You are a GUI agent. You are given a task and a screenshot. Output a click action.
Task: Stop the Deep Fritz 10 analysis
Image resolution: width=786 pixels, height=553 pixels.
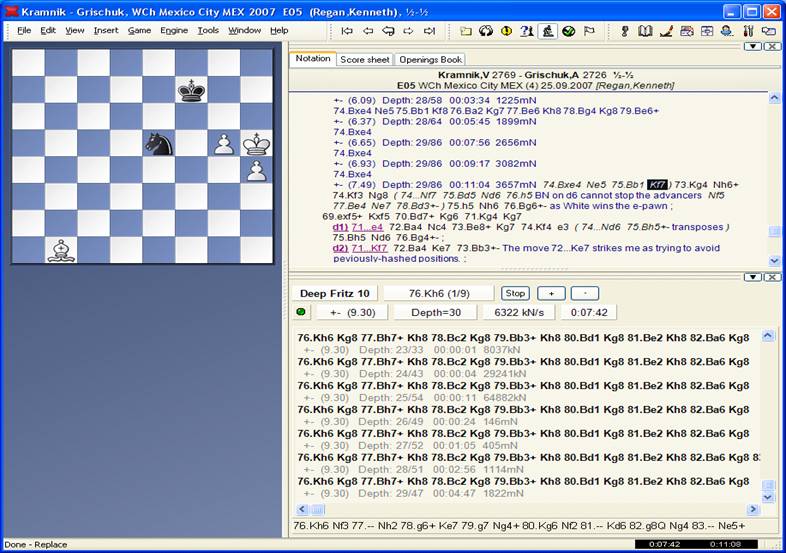(515, 293)
